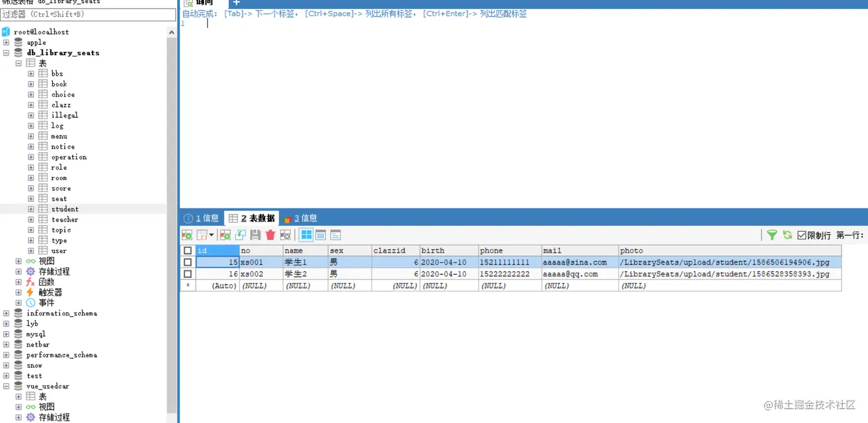Collapse the 表 tables folder under db_library_seats
This screenshot has height=423, width=868.
[18, 63]
